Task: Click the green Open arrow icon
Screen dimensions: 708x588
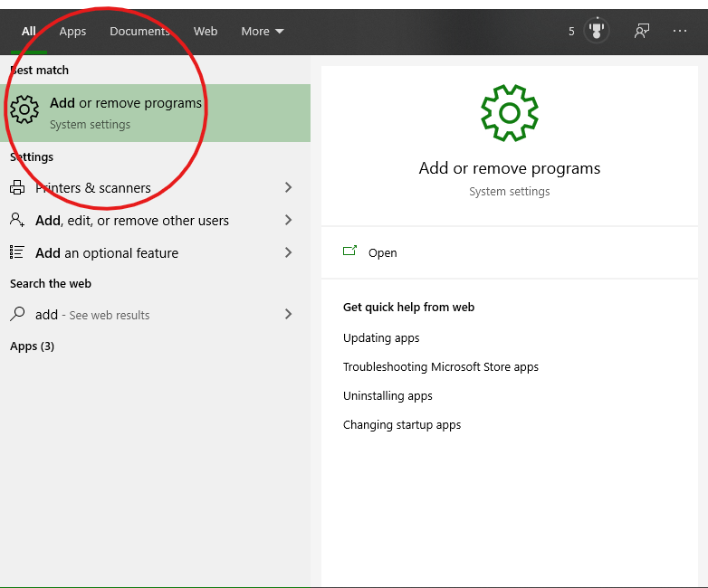Action: 350,251
